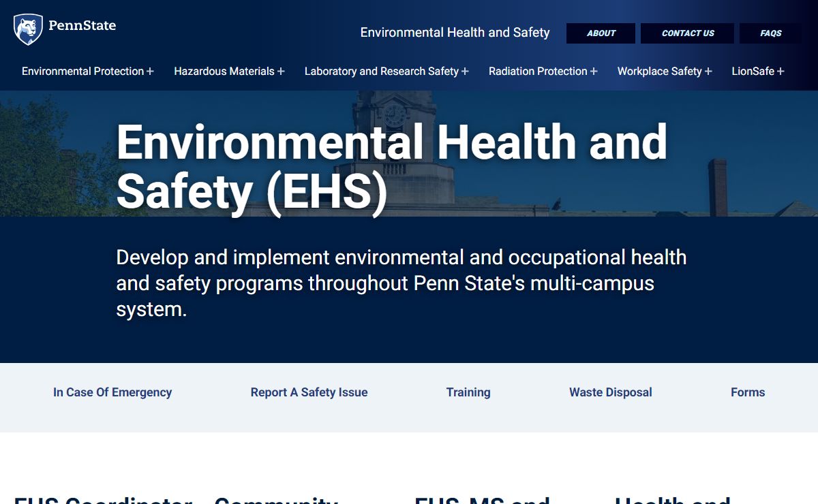Image resolution: width=818 pixels, height=504 pixels.
Task: Expand the Radiation Protection plus icon
Action: point(594,72)
